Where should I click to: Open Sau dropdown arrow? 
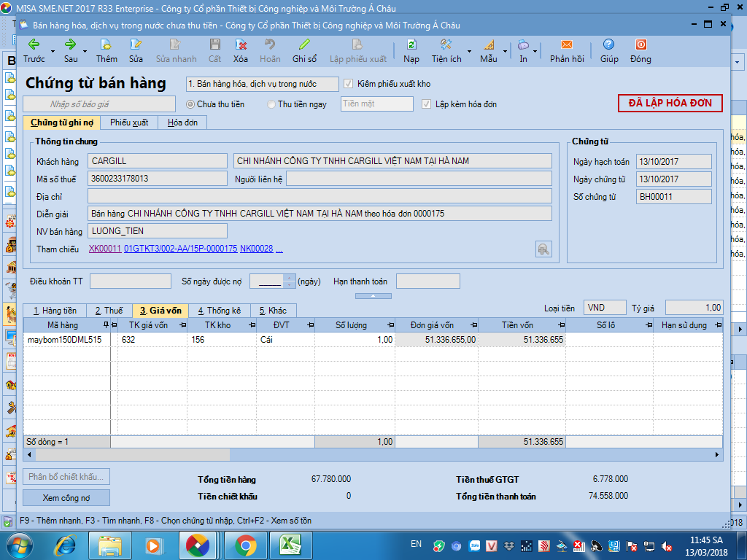(85, 51)
